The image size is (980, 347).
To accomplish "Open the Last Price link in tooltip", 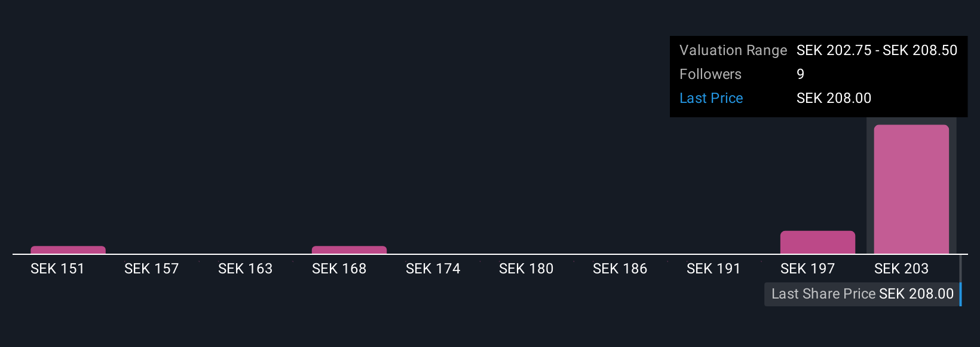I will click(711, 98).
